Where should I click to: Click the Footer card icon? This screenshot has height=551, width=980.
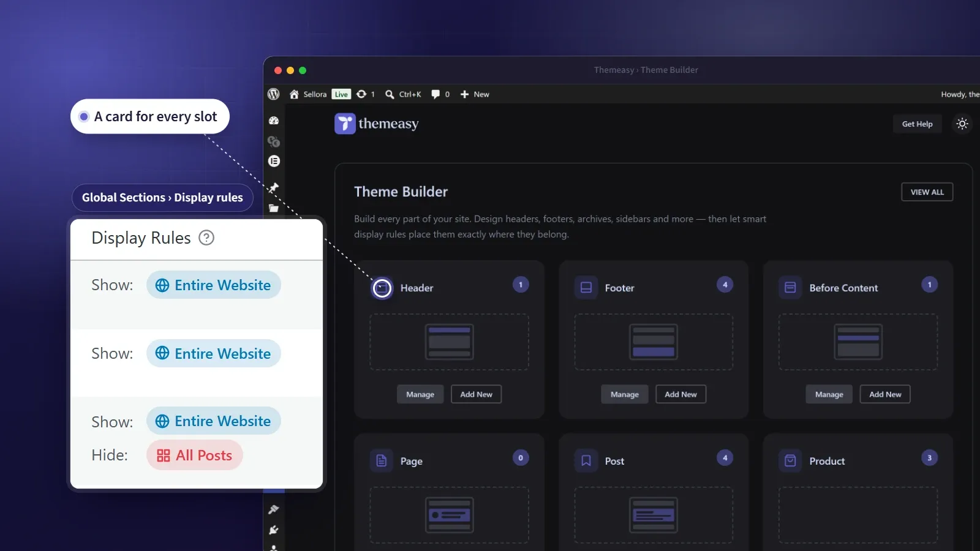coord(586,288)
